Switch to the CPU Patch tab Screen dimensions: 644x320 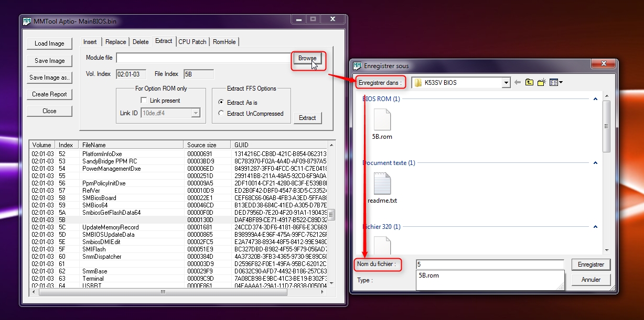pyautogui.click(x=192, y=42)
